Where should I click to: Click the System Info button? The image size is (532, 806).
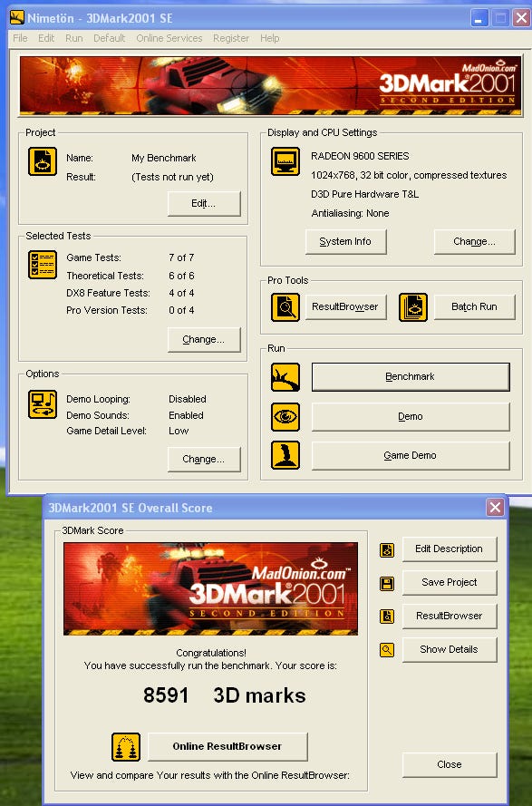tap(345, 241)
